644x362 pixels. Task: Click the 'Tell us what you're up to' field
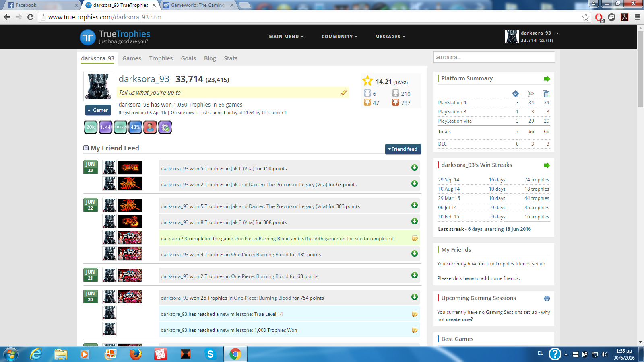coord(233,93)
